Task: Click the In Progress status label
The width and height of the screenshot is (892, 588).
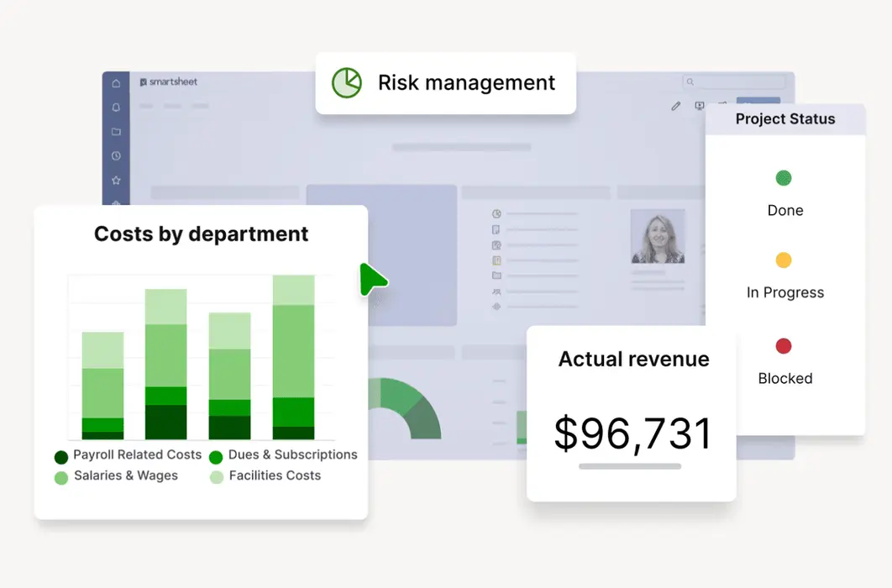Action: coord(785,292)
